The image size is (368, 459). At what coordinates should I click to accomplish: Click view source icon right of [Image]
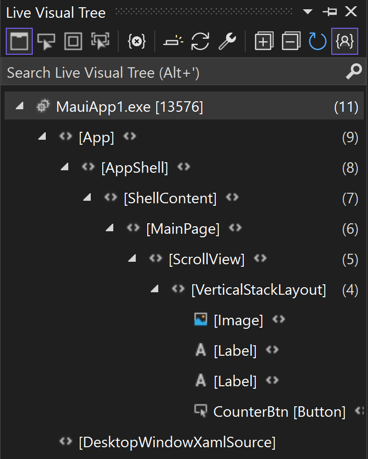279,319
